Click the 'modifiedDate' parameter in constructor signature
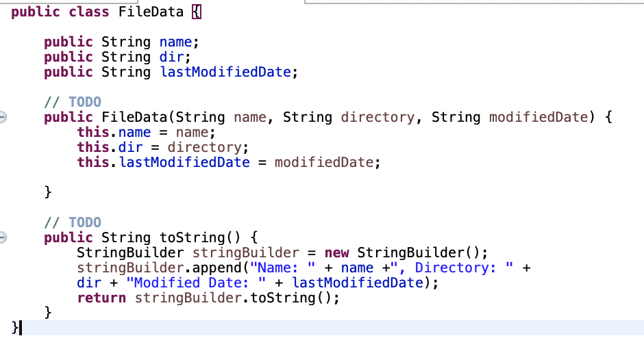 pyautogui.click(x=538, y=117)
